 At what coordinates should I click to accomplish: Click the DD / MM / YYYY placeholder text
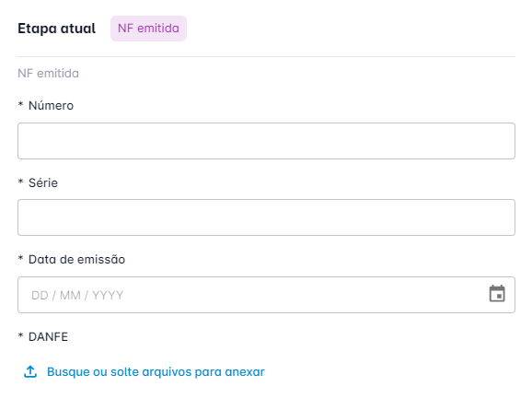(x=77, y=295)
